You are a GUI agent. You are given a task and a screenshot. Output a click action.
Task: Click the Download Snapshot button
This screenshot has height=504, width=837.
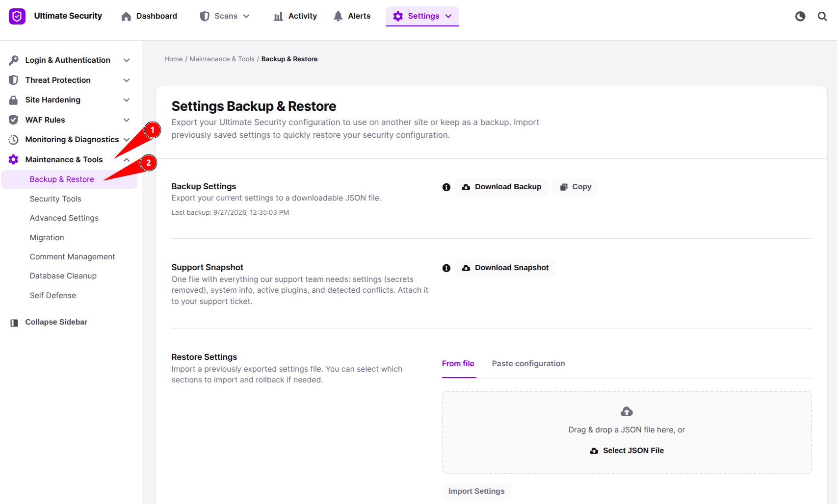coord(505,268)
